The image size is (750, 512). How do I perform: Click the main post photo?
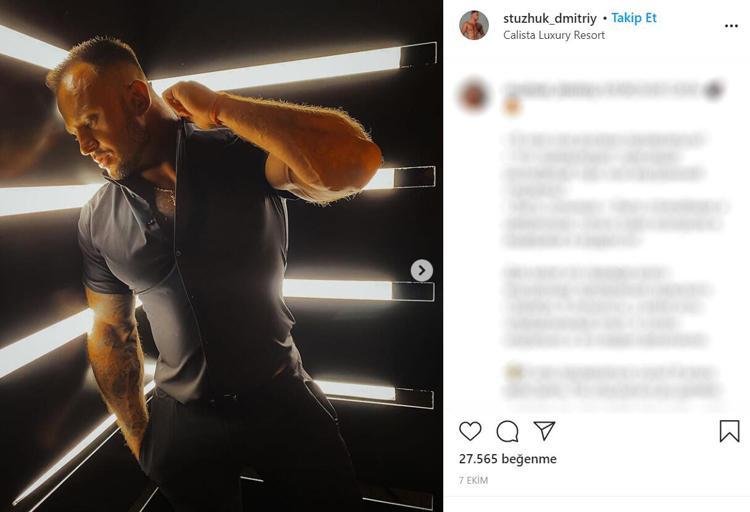pos(221,256)
